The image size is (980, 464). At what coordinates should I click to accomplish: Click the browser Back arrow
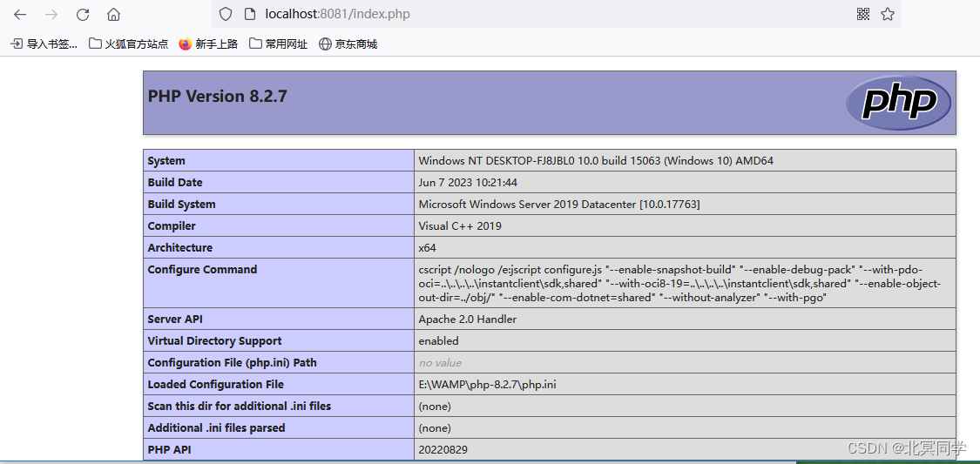[x=20, y=14]
